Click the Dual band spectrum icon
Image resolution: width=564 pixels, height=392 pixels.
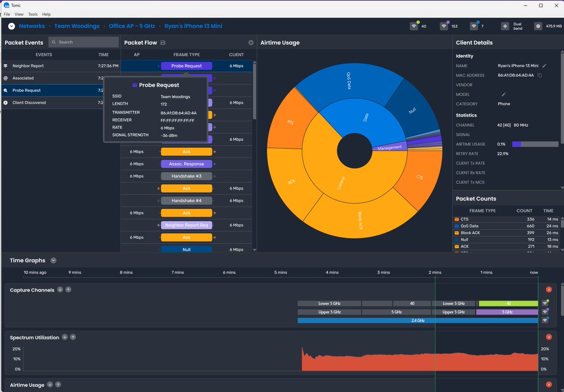(x=505, y=26)
